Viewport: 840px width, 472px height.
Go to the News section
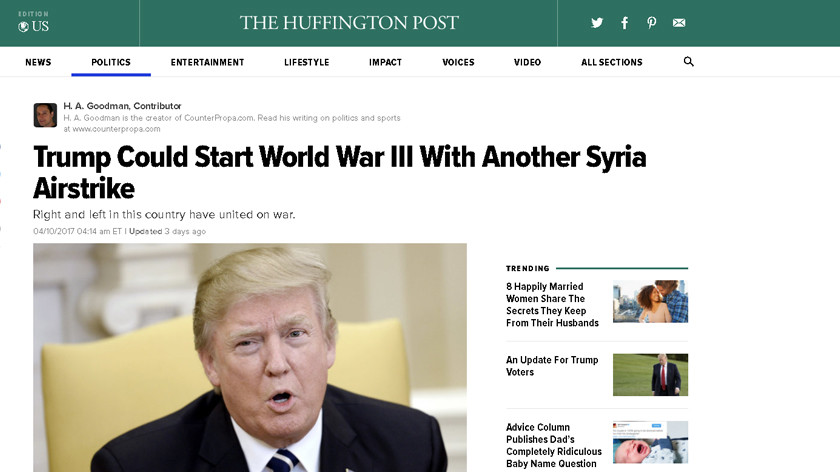point(38,62)
